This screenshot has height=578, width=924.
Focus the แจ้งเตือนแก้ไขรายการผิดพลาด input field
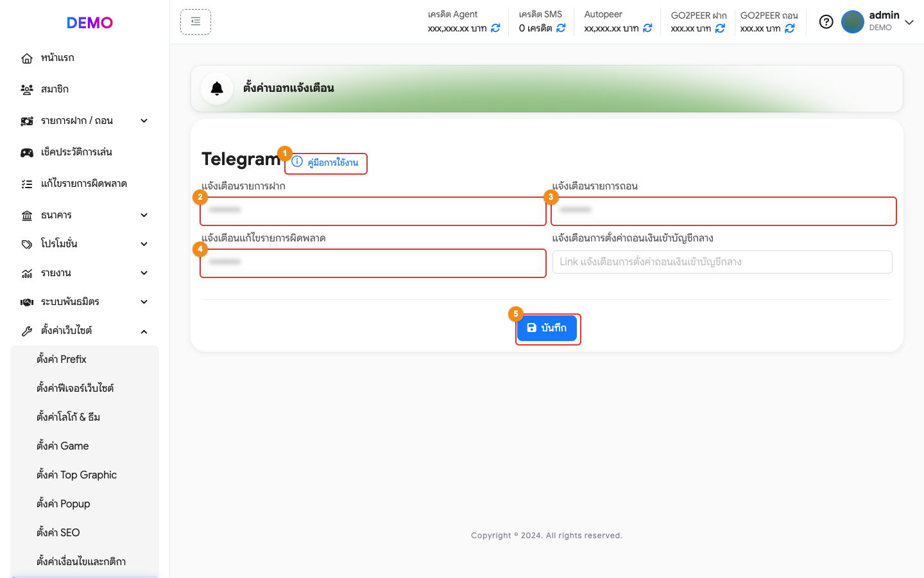tap(373, 263)
